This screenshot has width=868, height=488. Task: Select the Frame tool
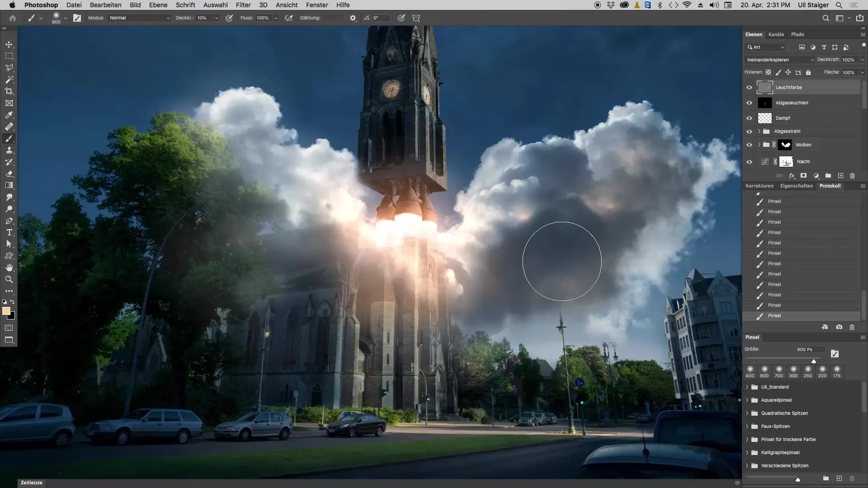(9, 103)
